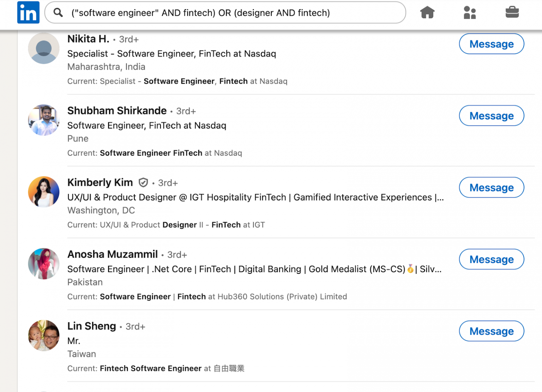Click the verified badge next to Kimberly Kim
The height and width of the screenshot is (392, 542).
(x=143, y=183)
